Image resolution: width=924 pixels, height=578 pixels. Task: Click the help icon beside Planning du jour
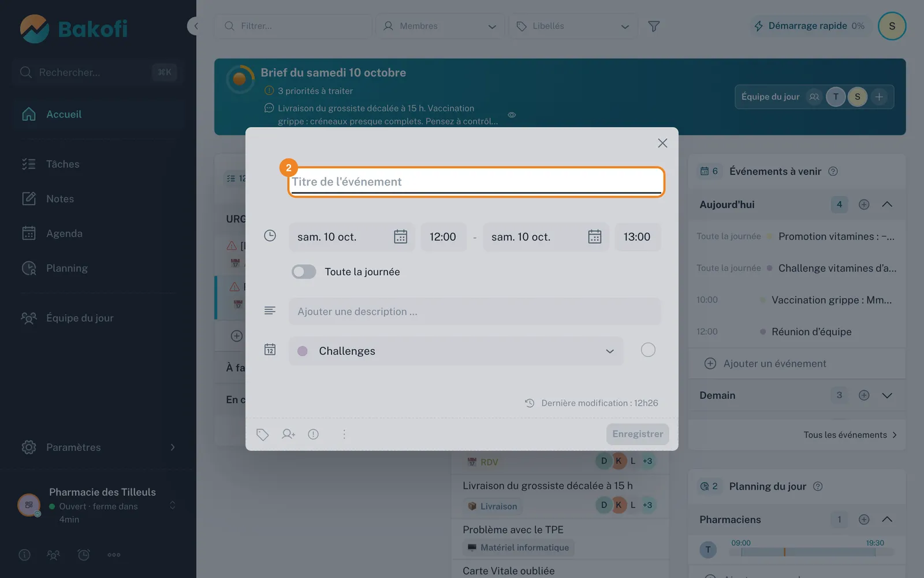(818, 486)
